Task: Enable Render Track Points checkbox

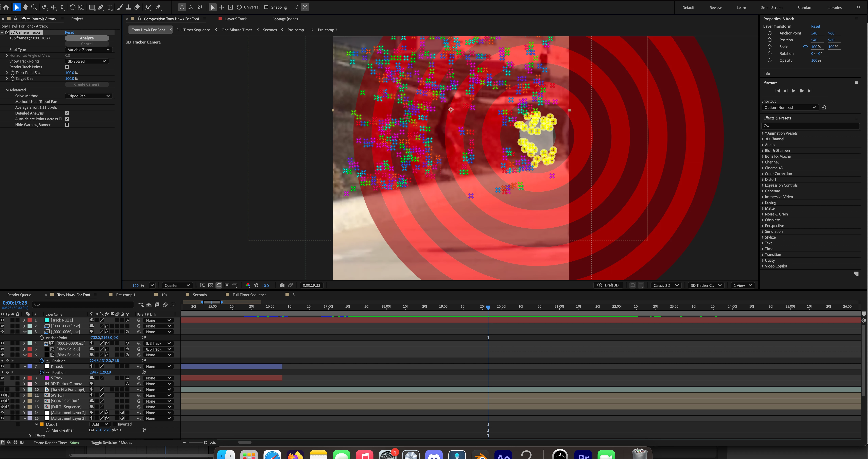Action: pyautogui.click(x=67, y=67)
